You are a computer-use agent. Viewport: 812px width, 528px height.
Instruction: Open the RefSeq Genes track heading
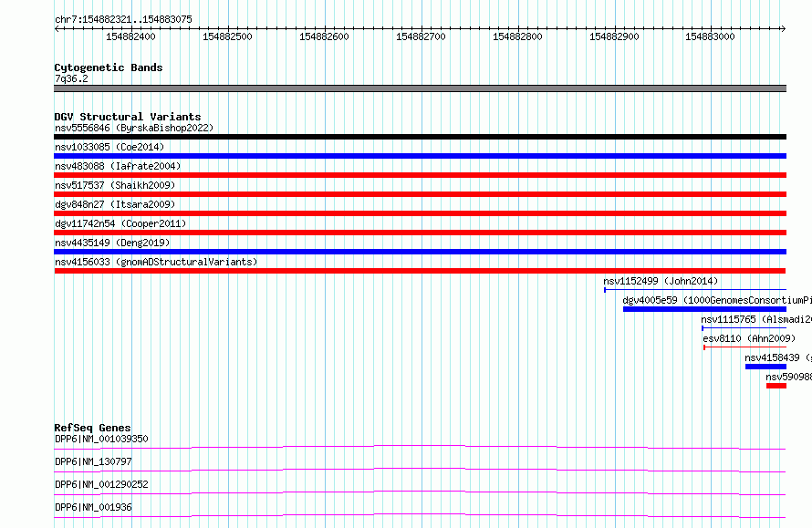point(92,428)
